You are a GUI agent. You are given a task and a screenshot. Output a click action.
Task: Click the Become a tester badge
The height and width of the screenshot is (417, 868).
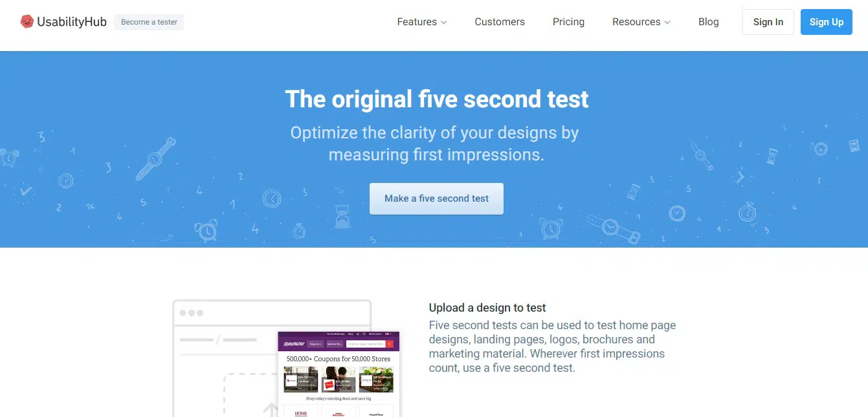[149, 22]
